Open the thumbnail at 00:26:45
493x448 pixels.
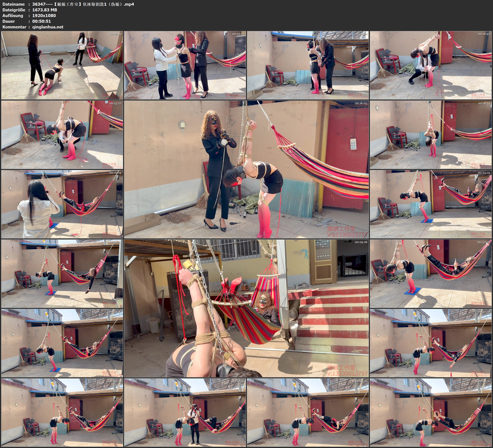point(62,274)
